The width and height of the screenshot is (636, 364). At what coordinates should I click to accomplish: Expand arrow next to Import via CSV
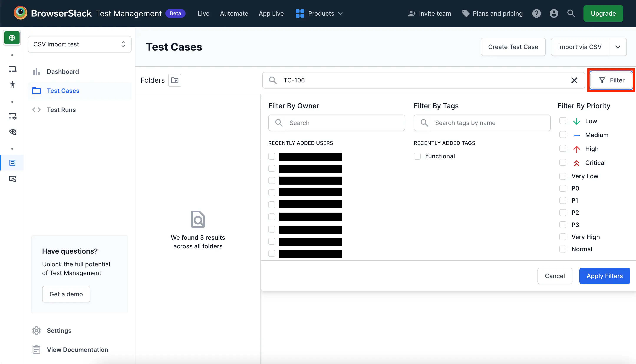pyautogui.click(x=618, y=47)
